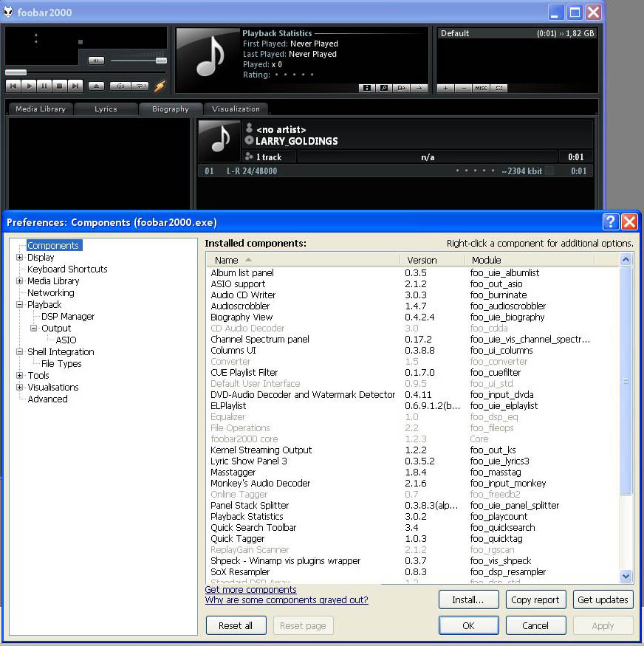This screenshot has width=644, height=646.
Task: Sort components by Name column header
Action: coord(227,260)
